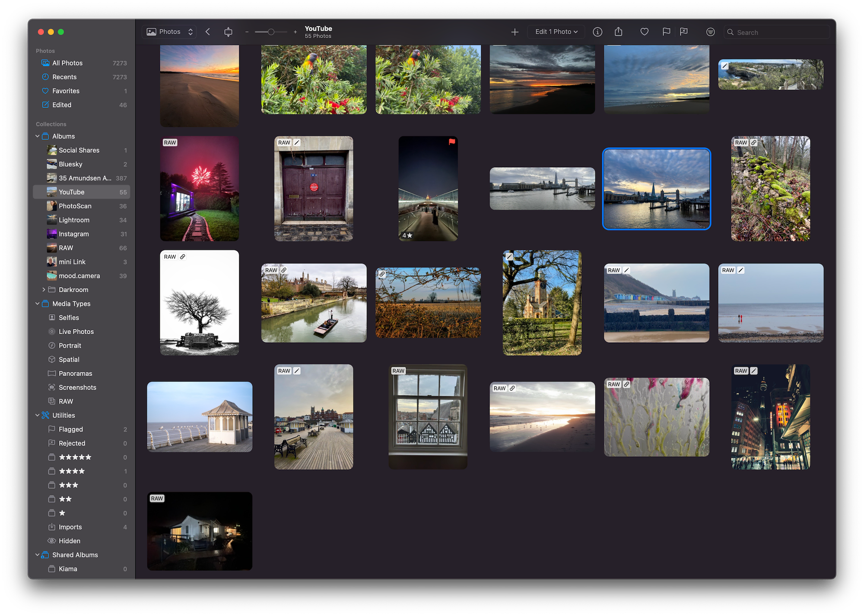The width and height of the screenshot is (864, 616).
Task: Click the Add new item plus icon
Action: point(515,32)
